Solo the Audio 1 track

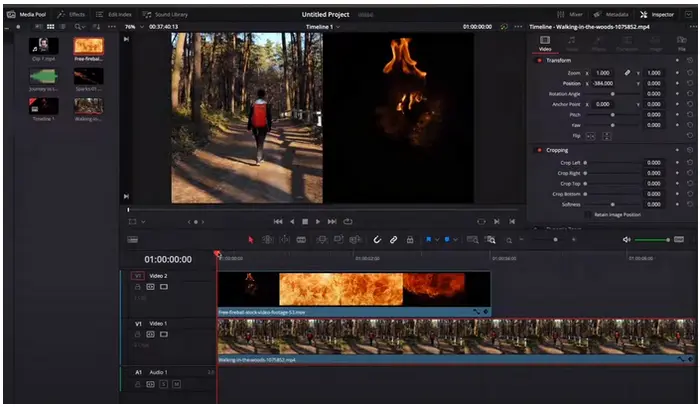163,384
